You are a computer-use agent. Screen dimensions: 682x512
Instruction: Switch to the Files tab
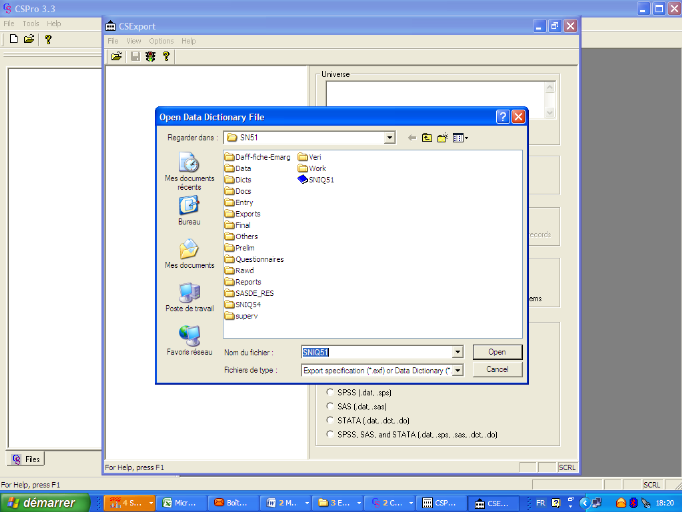[26, 460]
